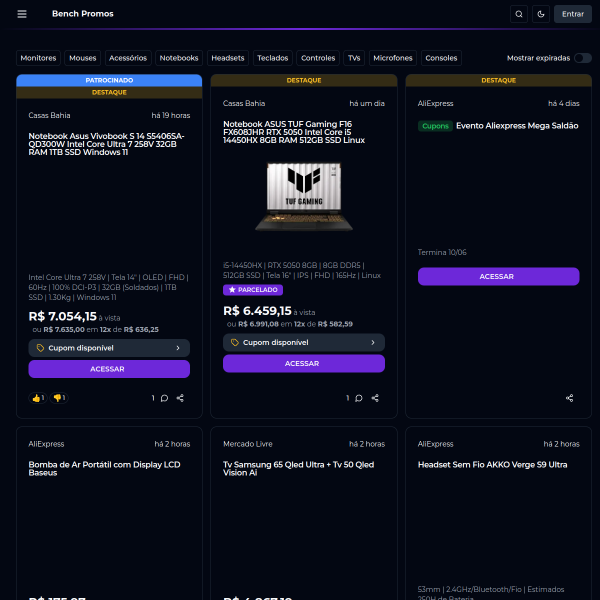Image resolution: width=600 pixels, height=600 pixels.
Task: Filter by Mouses category
Action: (83, 58)
